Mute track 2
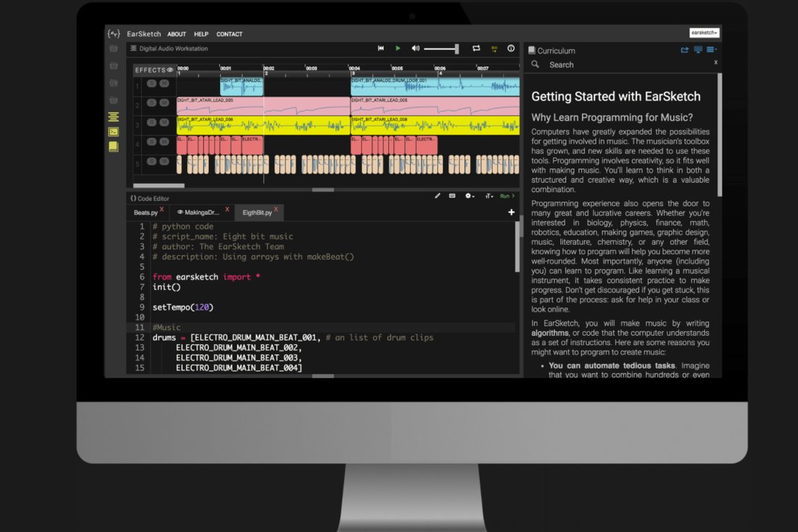The width and height of the screenshot is (798, 532). (x=164, y=103)
